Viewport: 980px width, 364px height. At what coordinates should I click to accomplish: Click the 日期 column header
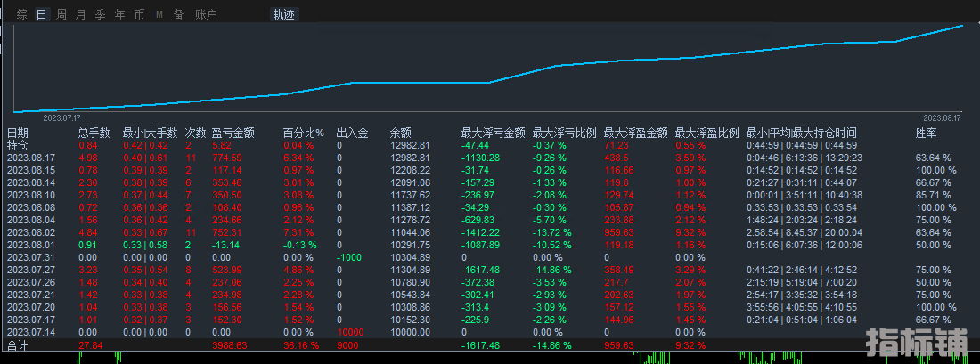(x=18, y=133)
